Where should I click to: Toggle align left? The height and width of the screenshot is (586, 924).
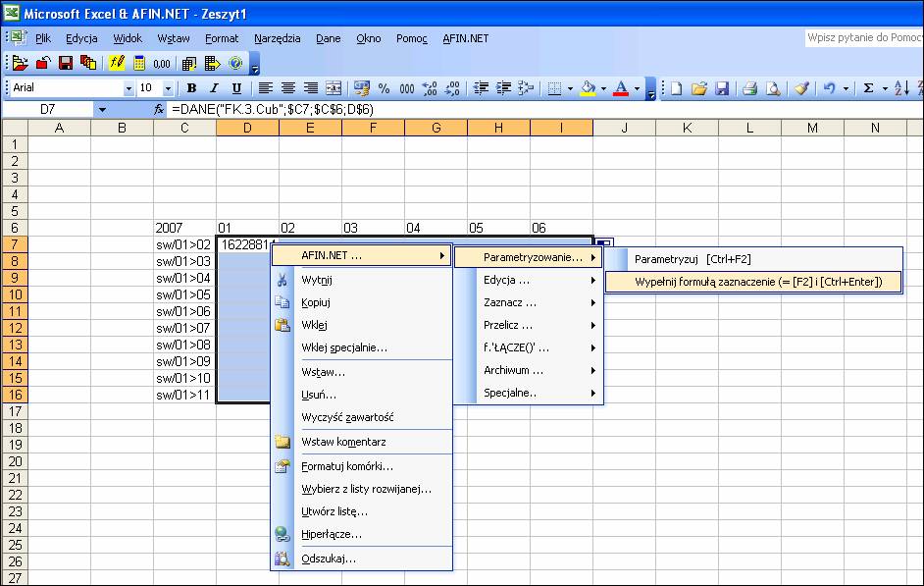[x=266, y=88]
